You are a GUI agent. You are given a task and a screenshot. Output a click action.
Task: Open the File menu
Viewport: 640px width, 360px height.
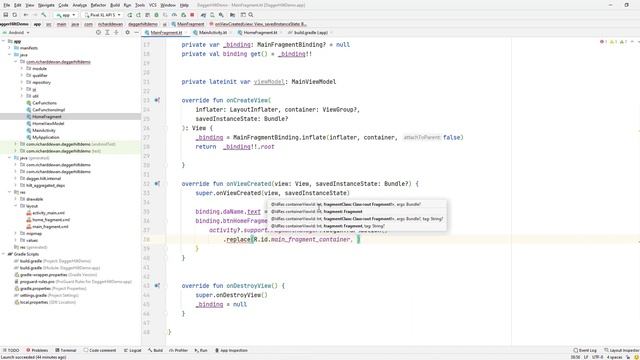7,5
